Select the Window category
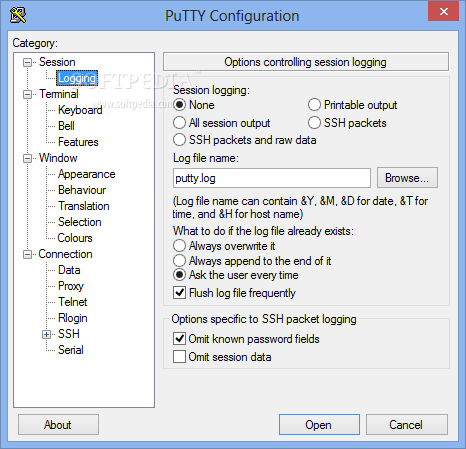The image size is (466, 449). [x=58, y=158]
